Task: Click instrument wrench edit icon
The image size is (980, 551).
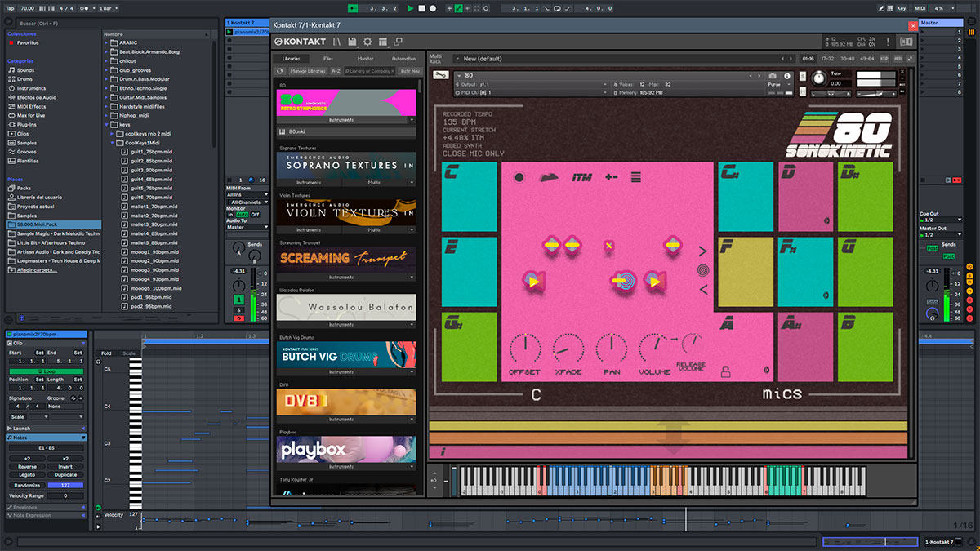Action: point(440,76)
